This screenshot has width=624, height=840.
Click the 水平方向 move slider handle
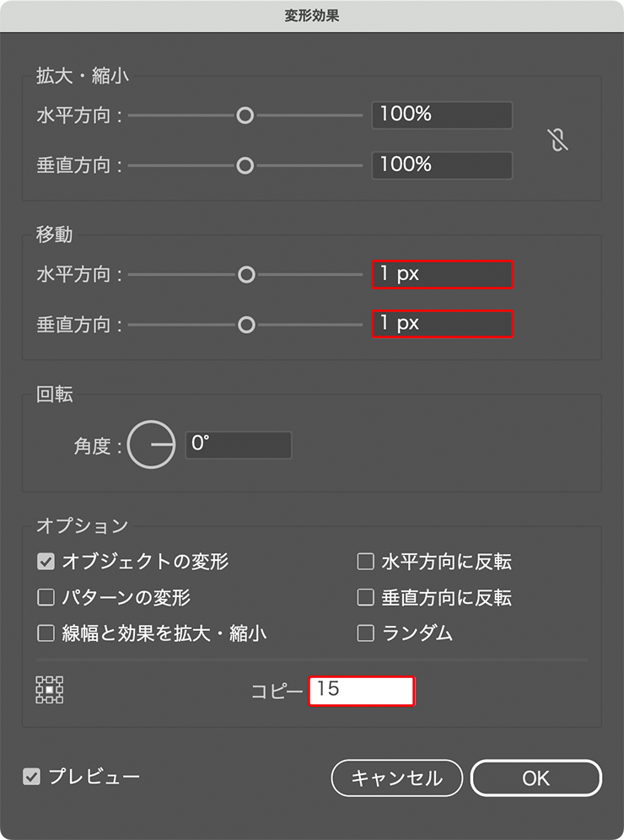[x=247, y=274]
